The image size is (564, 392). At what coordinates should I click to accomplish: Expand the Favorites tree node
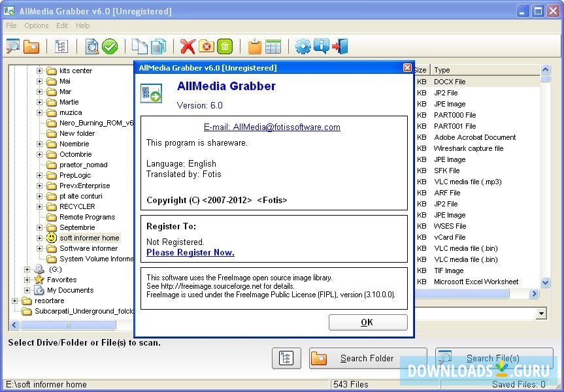27,280
